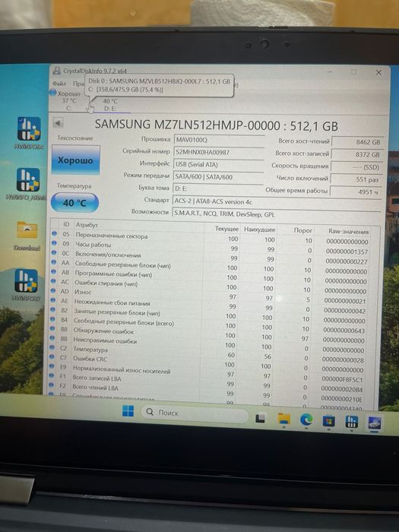Open the HWiNFO_ARM desktop shortcut
This screenshot has height=532, width=399.
click(x=27, y=184)
